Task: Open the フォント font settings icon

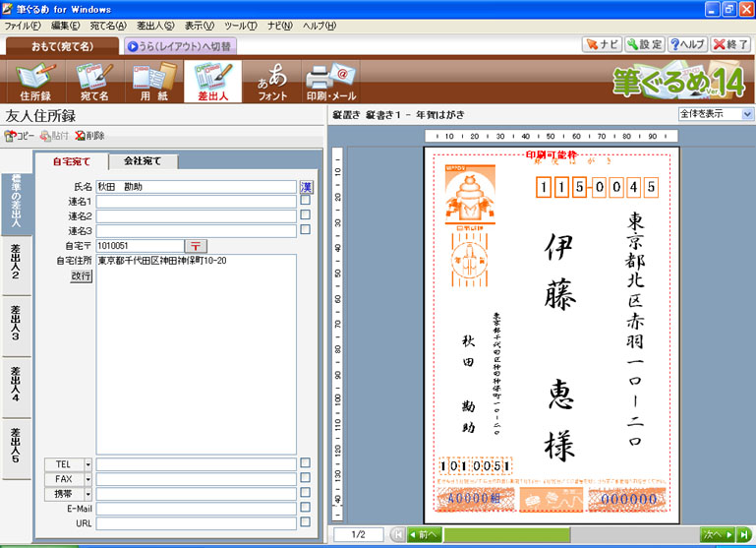Action: tap(272, 82)
